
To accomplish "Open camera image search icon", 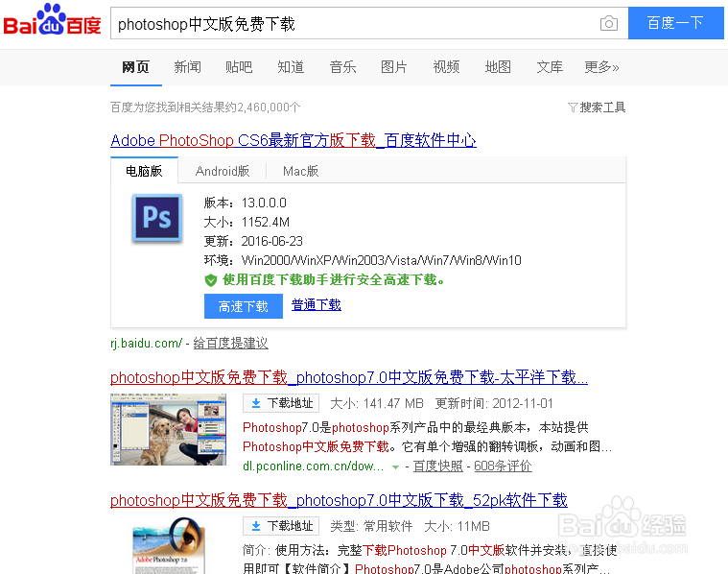I will pyautogui.click(x=609, y=23).
